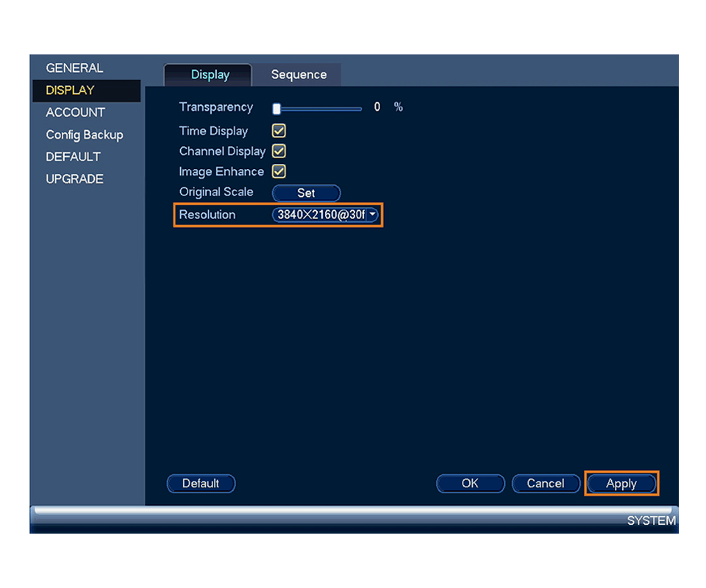
Task: Toggle the Time Display checkbox
Action: point(279,131)
